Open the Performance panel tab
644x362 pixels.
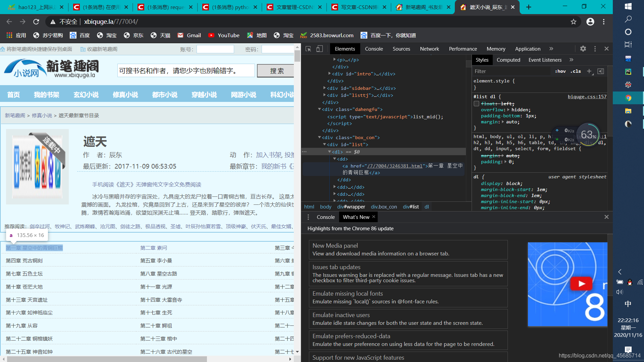(463, 49)
